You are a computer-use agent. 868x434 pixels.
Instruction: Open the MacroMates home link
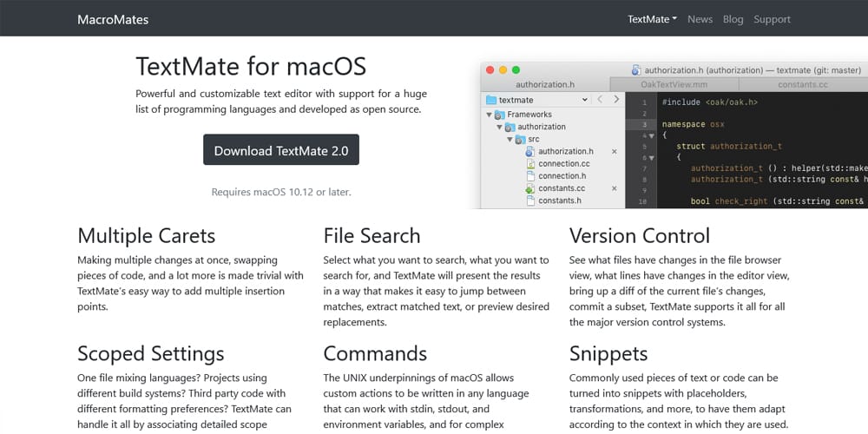click(113, 19)
